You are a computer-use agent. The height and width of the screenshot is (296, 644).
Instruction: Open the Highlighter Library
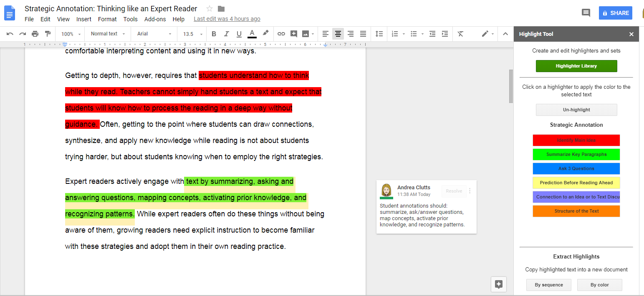pyautogui.click(x=576, y=66)
